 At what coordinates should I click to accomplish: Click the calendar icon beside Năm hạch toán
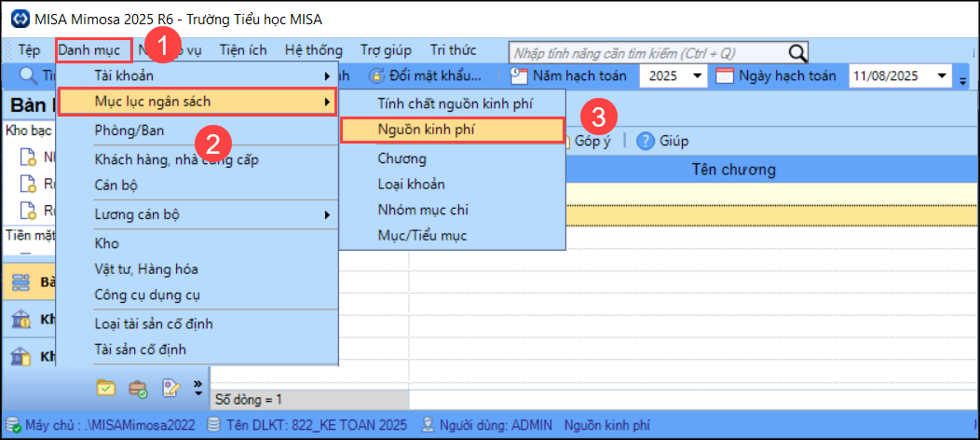click(519, 76)
